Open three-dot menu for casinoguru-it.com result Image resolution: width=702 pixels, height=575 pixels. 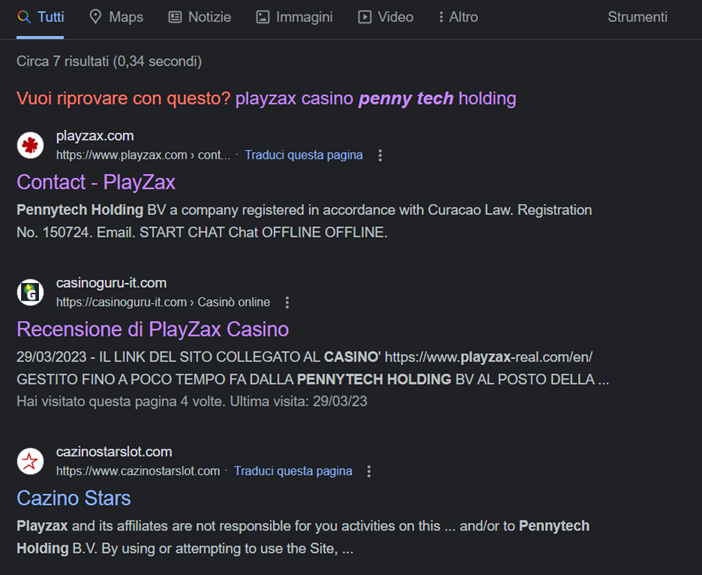(287, 303)
